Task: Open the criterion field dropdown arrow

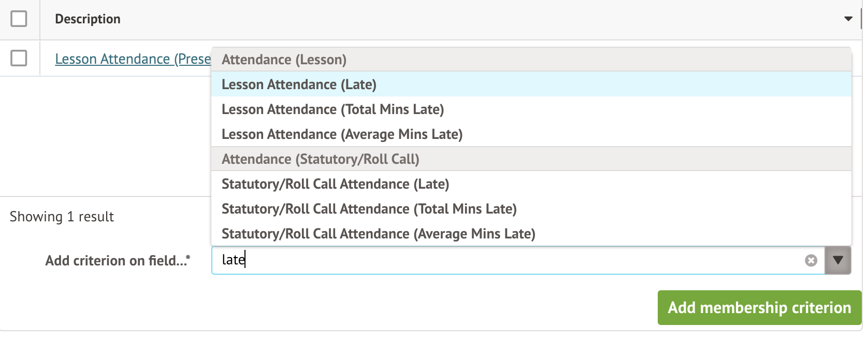Action: click(838, 260)
